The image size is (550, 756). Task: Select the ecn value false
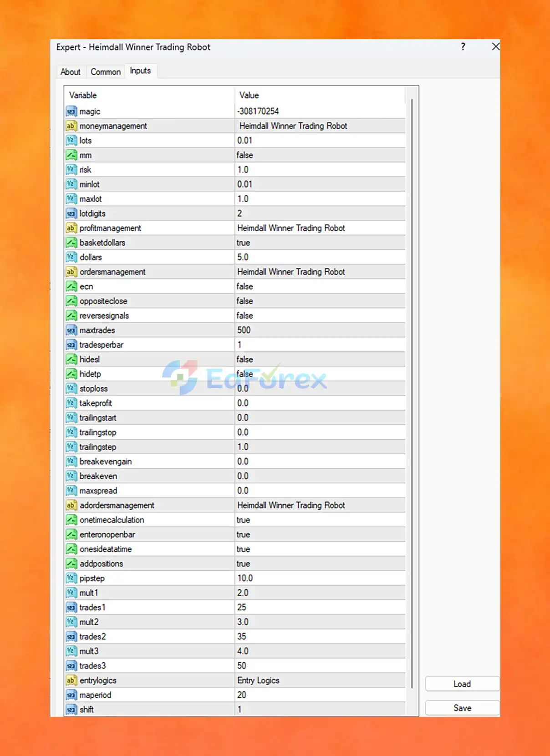coord(244,286)
